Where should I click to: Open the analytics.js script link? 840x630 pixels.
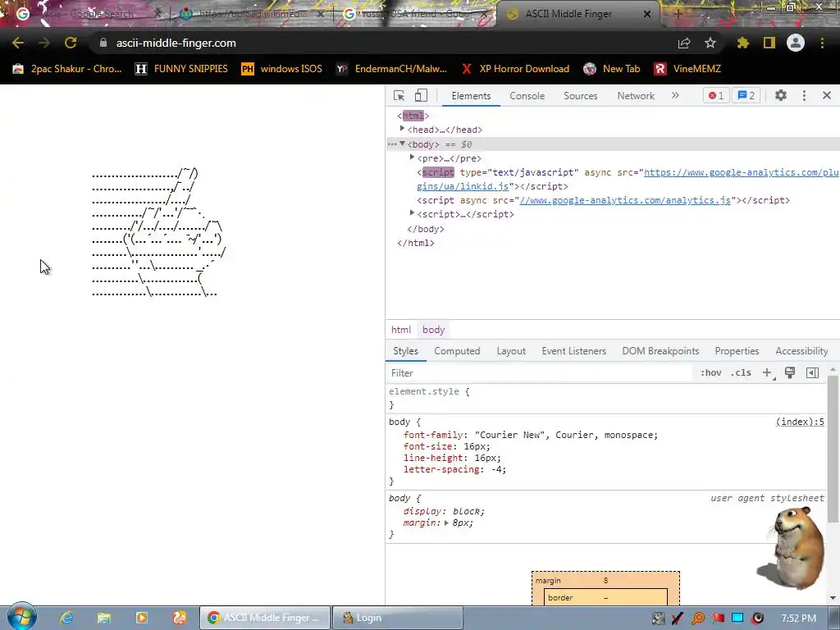(624, 200)
